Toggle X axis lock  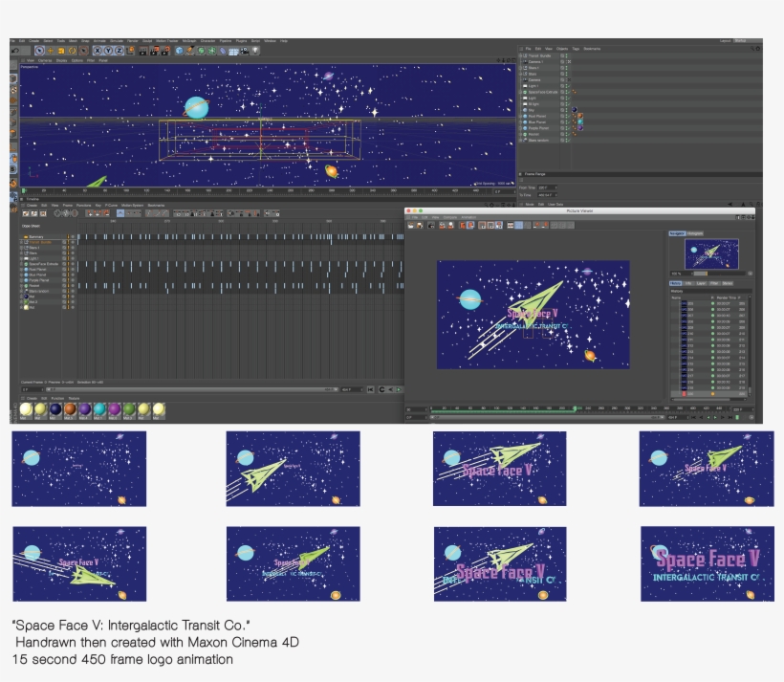98,51
